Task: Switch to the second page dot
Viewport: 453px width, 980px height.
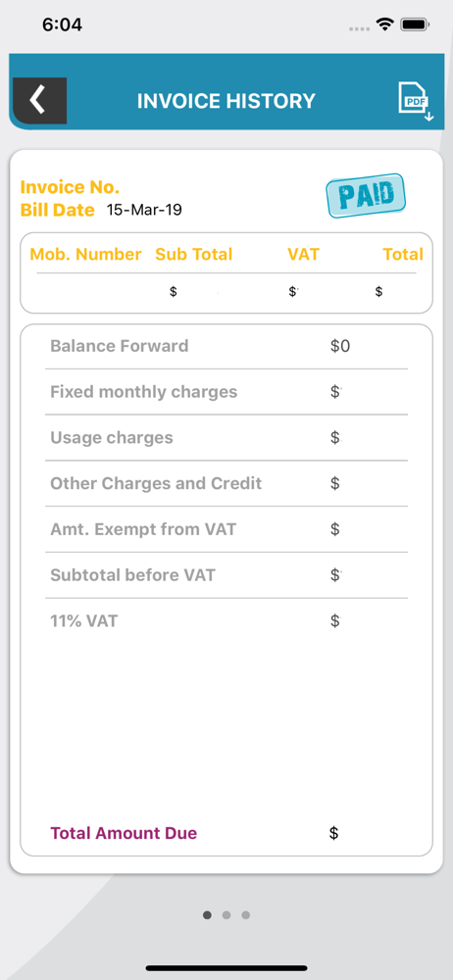Action: (226, 915)
